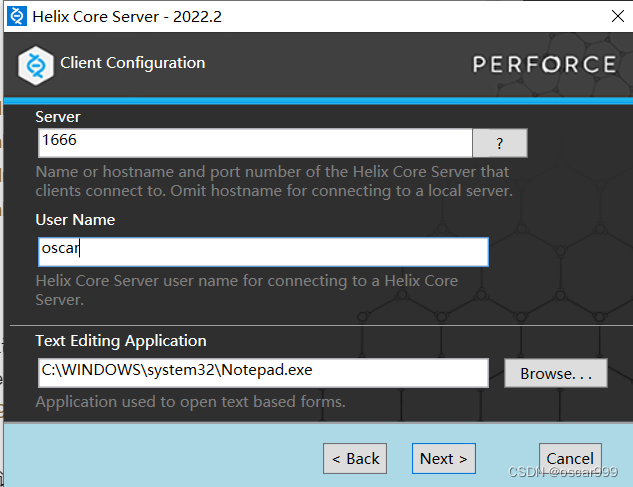Close the Helix Core Server installer window
This screenshot has height=487, width=633.
[x=618, y=16]
